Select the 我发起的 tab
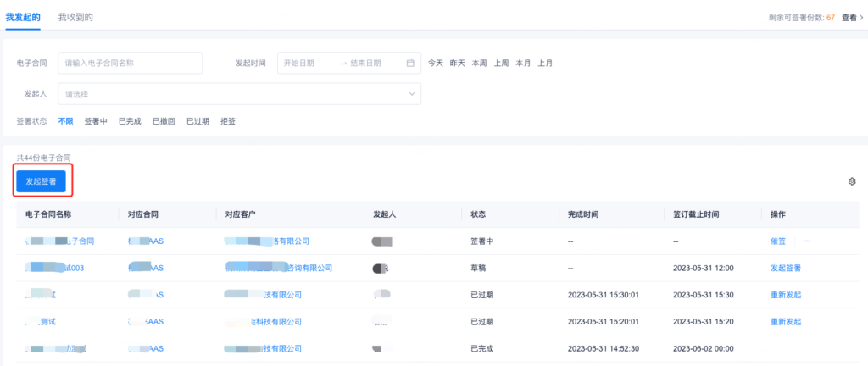This screenshot has height=366, width=868. (x=23, y=17)
